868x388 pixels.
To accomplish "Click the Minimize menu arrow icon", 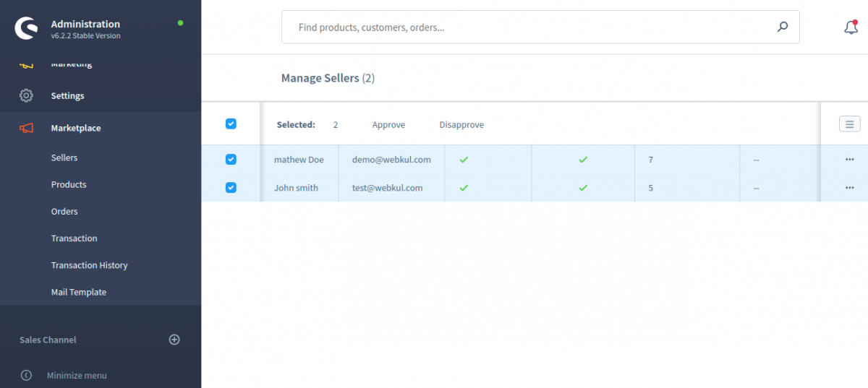I will pos(26,375).
